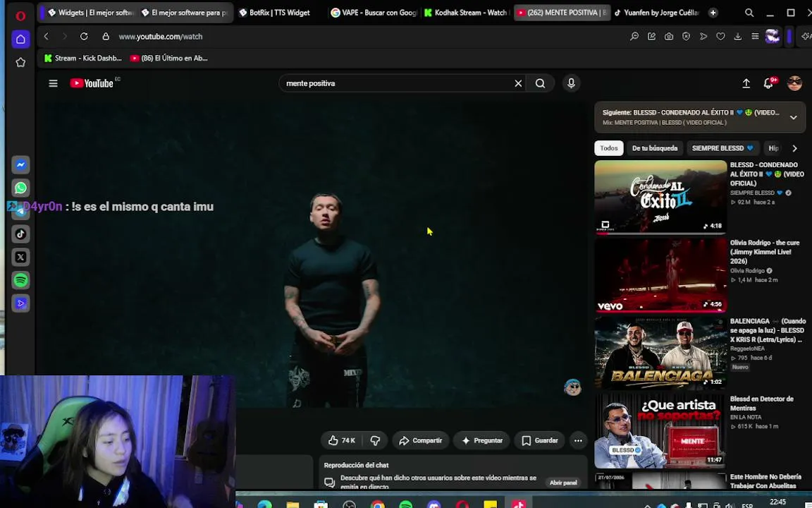
Task: Open the YouTube guide hamburger menu
Action: (53, 83)
